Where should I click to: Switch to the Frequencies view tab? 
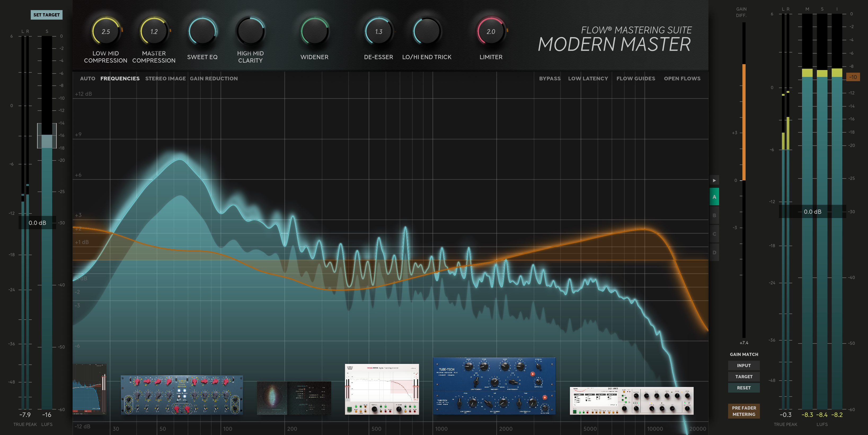tap(120, 78)
